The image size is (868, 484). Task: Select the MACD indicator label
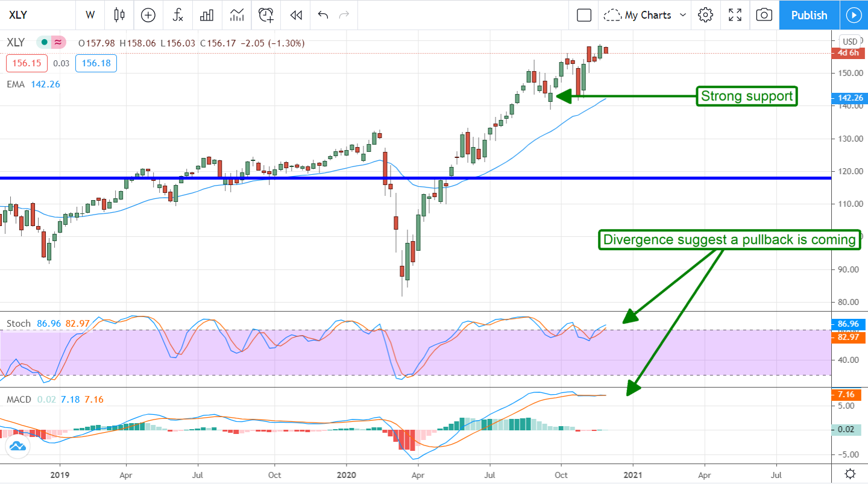click(19, 400)
